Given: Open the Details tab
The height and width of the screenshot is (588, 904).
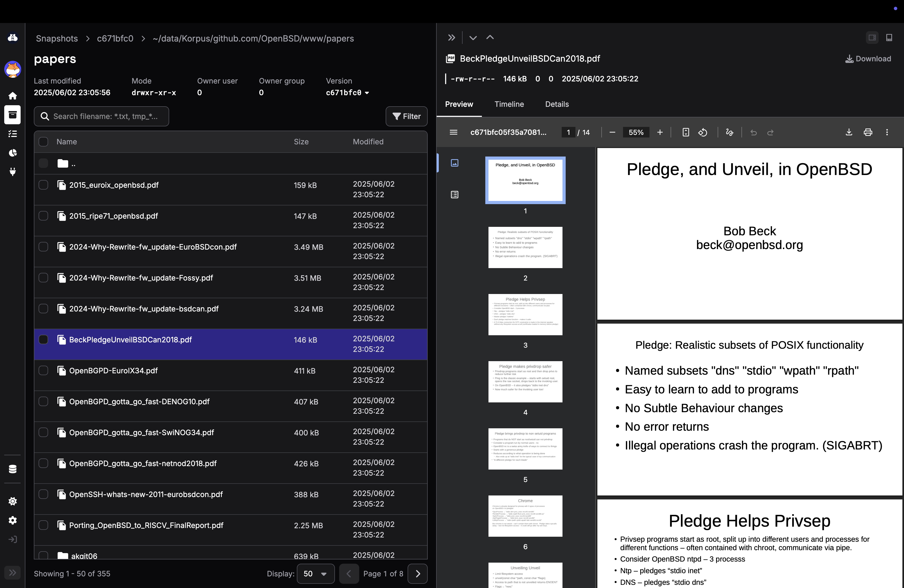Looking at the screenshot, I should point(557,104).
